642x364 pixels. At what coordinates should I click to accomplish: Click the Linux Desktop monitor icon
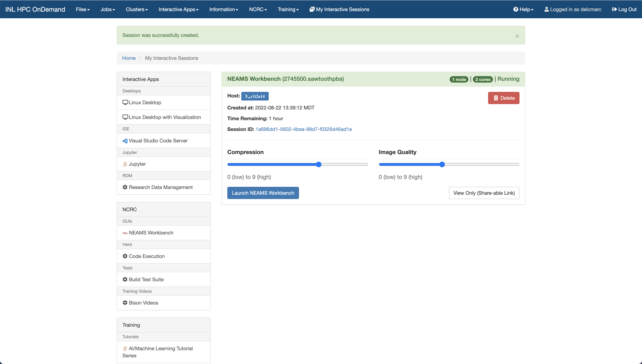pyautogui.click(x=125, y=102)
